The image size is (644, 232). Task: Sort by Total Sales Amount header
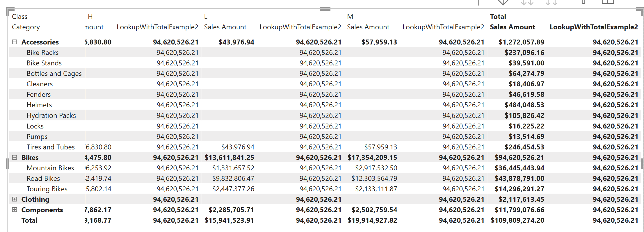pos(512,27)
